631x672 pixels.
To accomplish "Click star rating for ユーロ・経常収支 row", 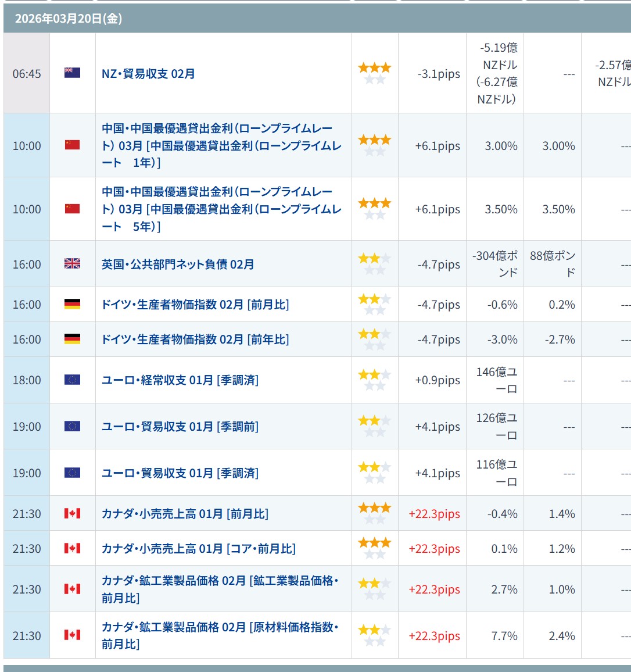I will tap(374, 380).
